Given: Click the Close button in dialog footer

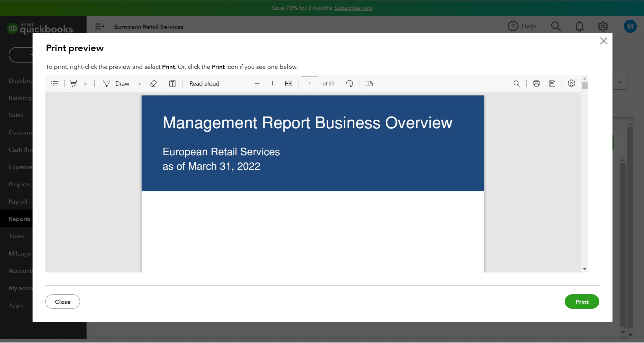Looking at the screenshot, I should (x=63, y=302).
